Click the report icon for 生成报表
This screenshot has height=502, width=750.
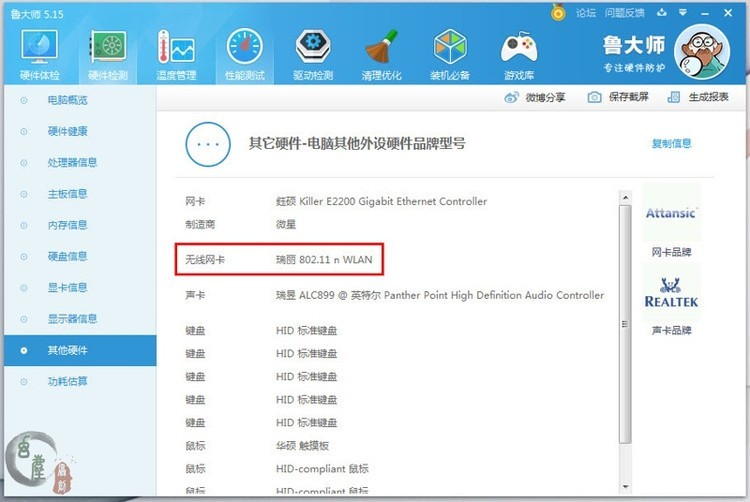673,97
